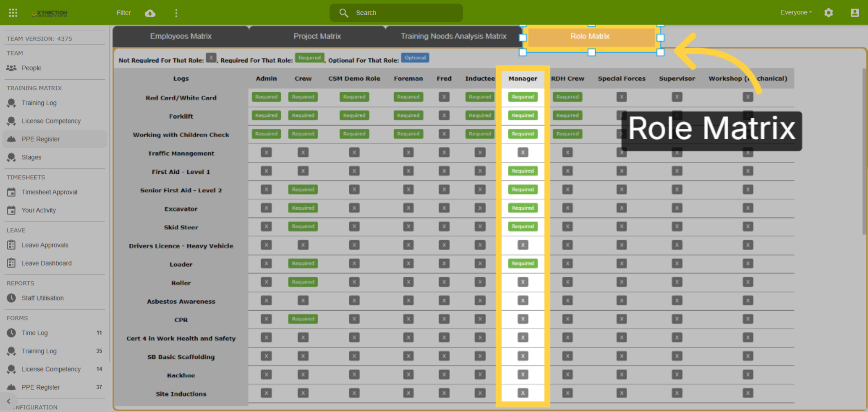Toggle Crew requirement for Excavator
Viewport: 868px width, 412px height.
[303, 208]
